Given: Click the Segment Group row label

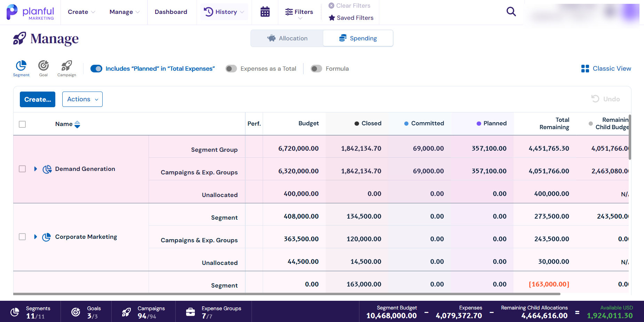Looking at the screenshot, I should click(214, 150).
